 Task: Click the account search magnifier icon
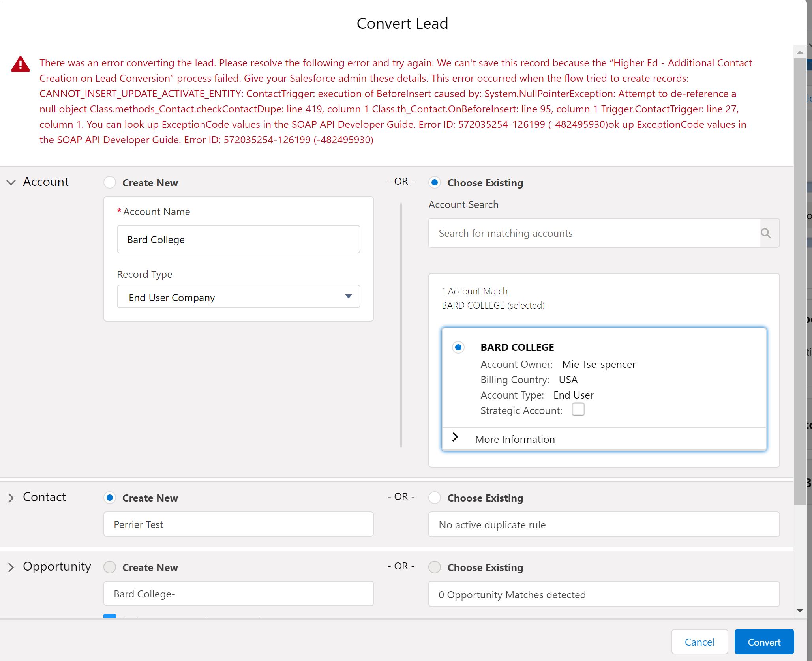(x=765, y=233)
